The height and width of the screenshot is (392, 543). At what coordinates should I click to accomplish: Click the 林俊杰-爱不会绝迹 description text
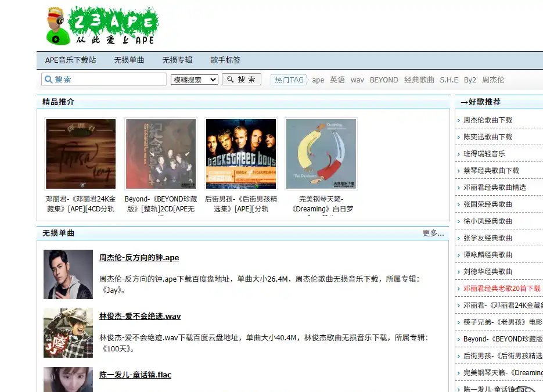264,343
